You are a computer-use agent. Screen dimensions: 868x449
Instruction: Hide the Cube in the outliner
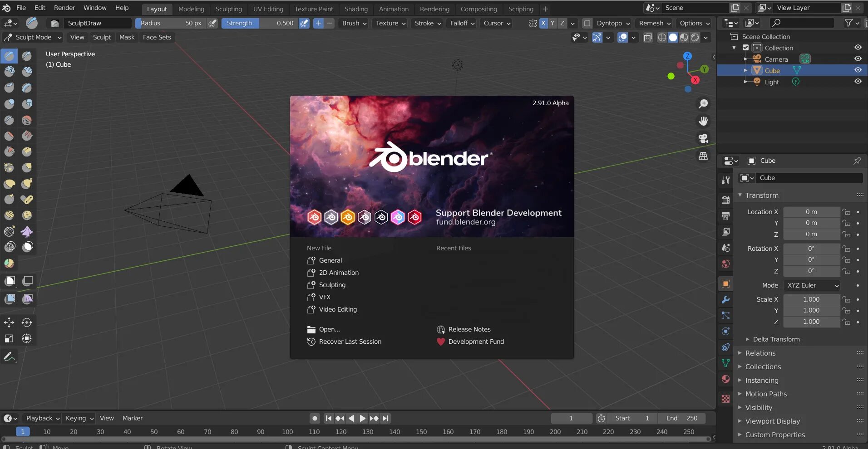[x=858, y=70]
